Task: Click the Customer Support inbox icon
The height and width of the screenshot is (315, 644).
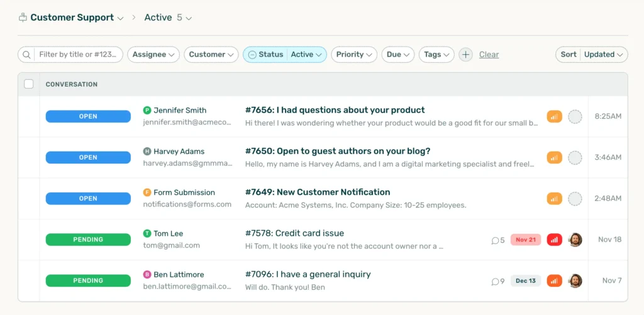Action: click(x=23, y=18)
